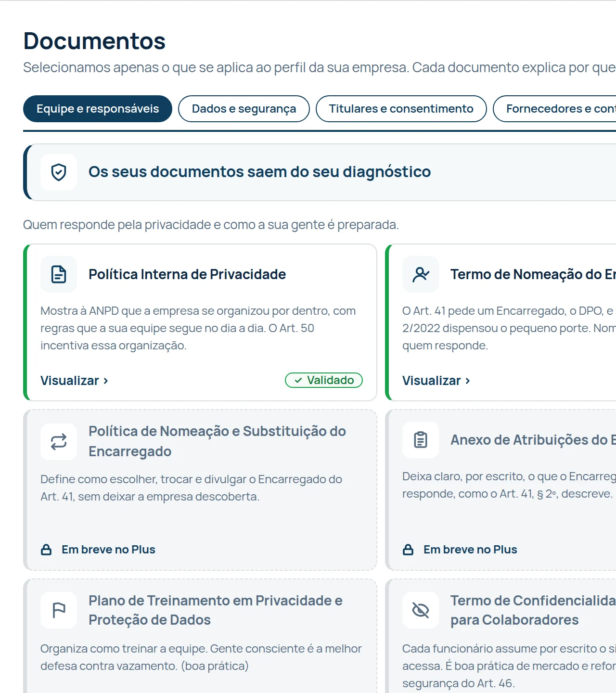Click Em breve no Plus under Anexo de Atribuições
Image resolution: width=616 pixels, height=693 pixels.
pyautogui.click(x=470, y=550)
